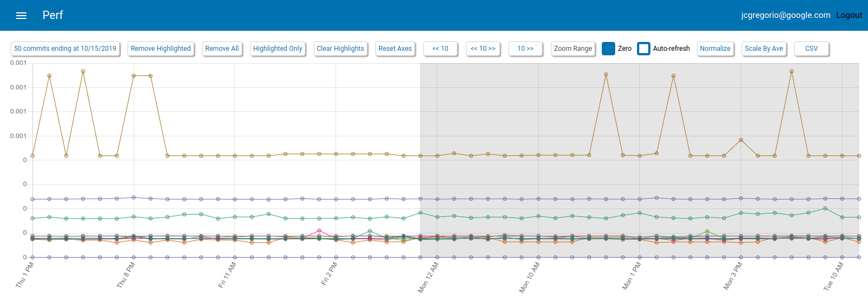The width and height of the screenshot is (868, 299).
Task: Shift forward with the 10 >> button
Action: [x=525, y=49]
